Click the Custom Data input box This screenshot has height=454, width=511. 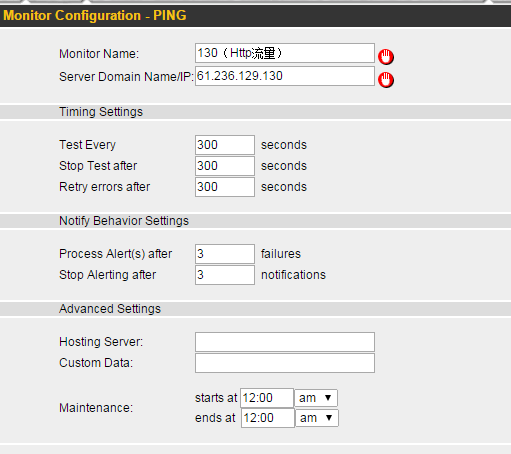(x=285, y=363)
